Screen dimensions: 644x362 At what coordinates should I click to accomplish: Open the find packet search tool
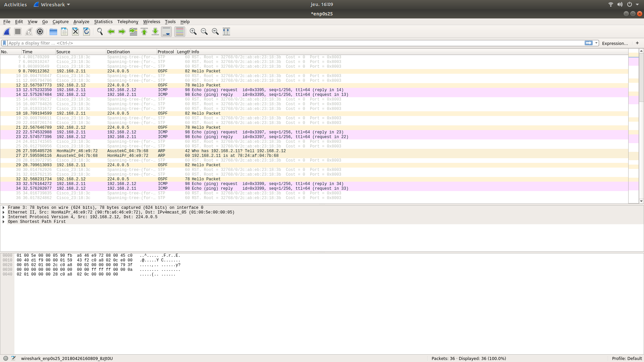(x=100, y=32)
